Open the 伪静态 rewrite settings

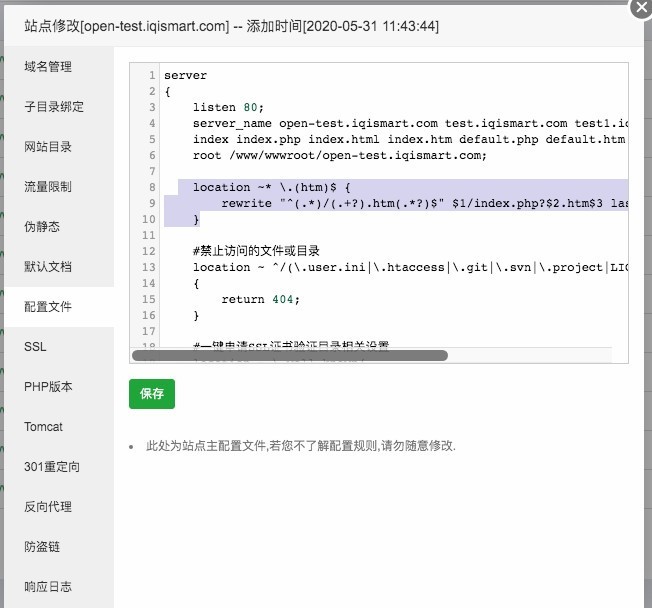(42, 227)
